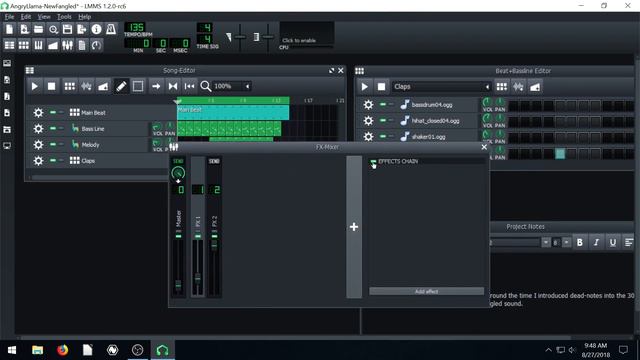This screenshot has width=640, height=360.
Task: Toggle auto-scrolling arrow in Song-Editor
Action: coord(156,87)
